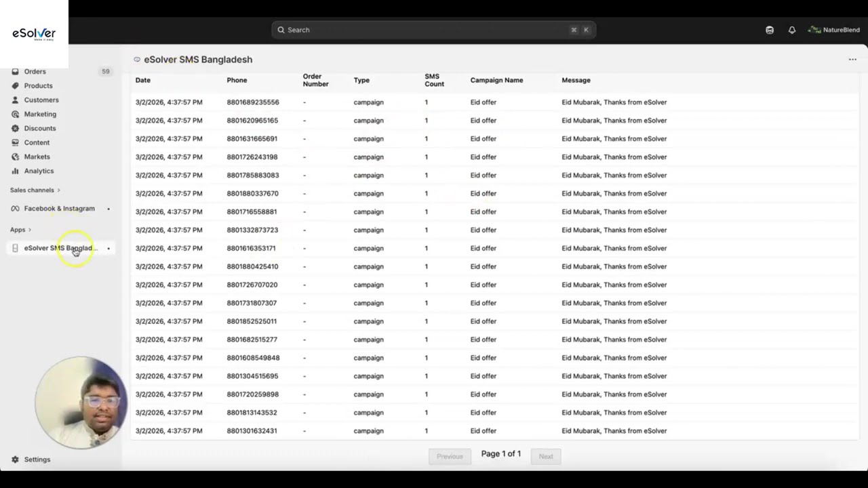Expand the Apps section
Image resolution: width=868 pixels, height=488 pixels.
click(x=21, y=230)
